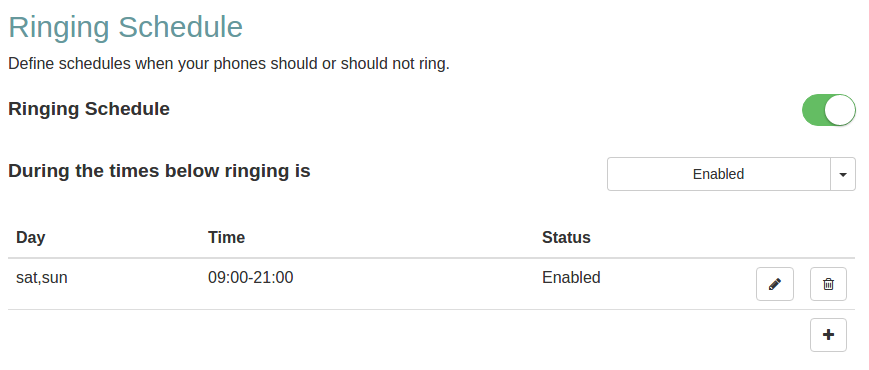
Task: Select the Day column header
Action: (30, 237)
